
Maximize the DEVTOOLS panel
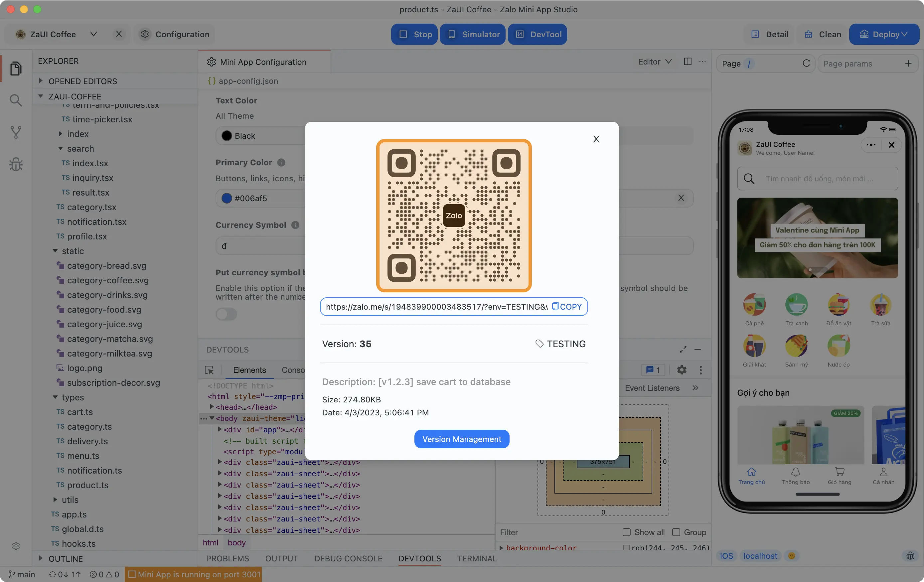(x=683, y=350)
